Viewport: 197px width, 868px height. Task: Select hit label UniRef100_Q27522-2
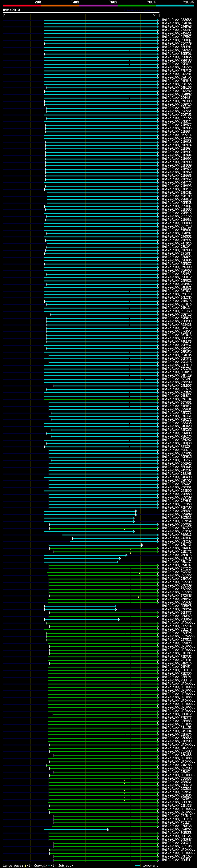(x=179, y=636)
